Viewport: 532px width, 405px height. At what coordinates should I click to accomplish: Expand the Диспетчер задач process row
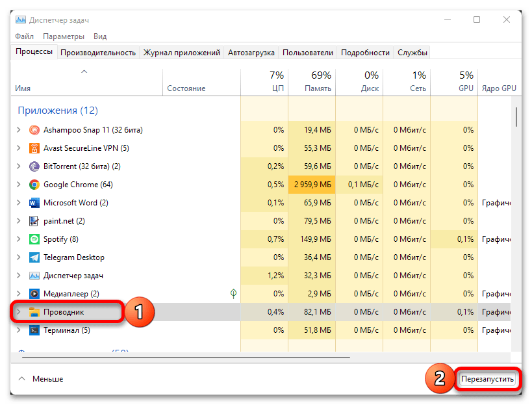click(19, 276)
